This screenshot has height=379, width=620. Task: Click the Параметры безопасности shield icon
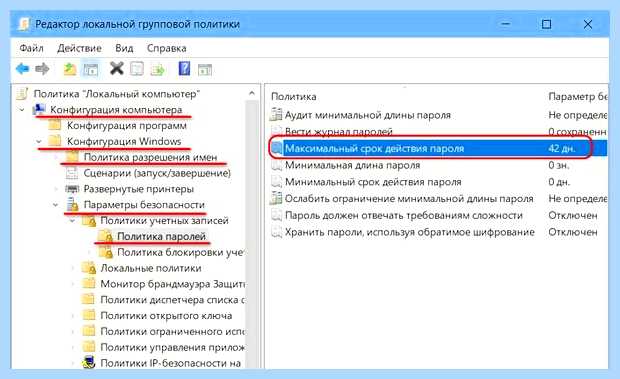point(72,204)
